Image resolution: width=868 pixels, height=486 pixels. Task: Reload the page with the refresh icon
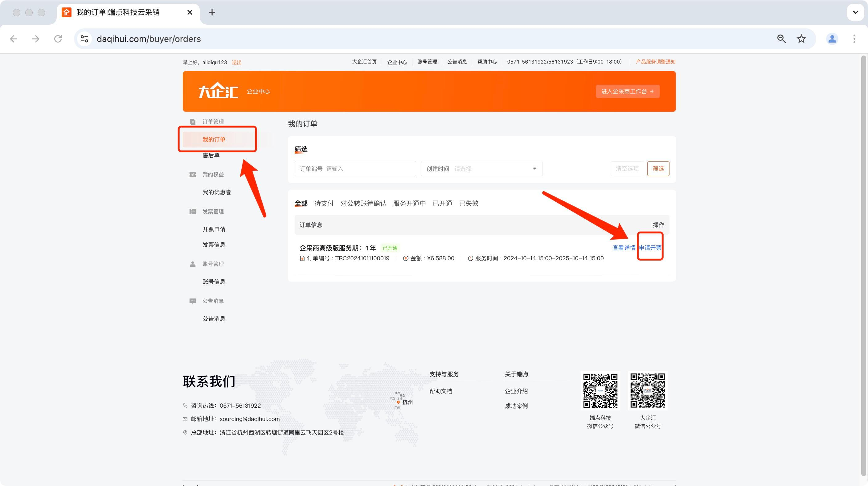pos(58,39)
